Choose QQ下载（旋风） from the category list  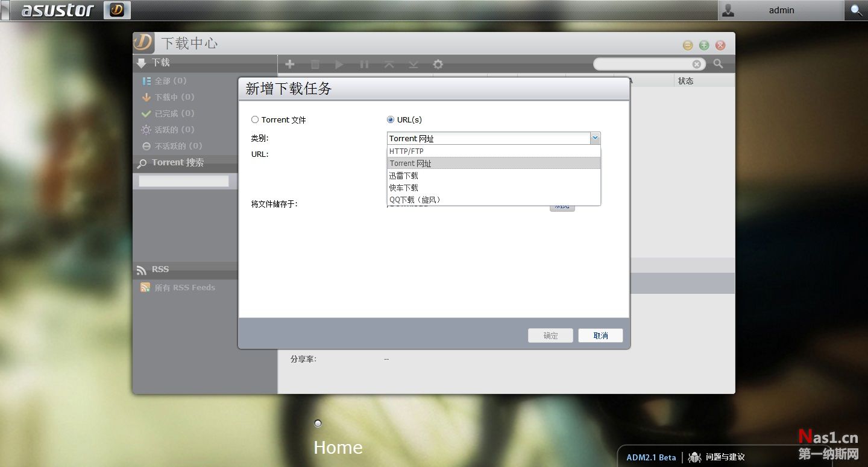pos(494,200)
